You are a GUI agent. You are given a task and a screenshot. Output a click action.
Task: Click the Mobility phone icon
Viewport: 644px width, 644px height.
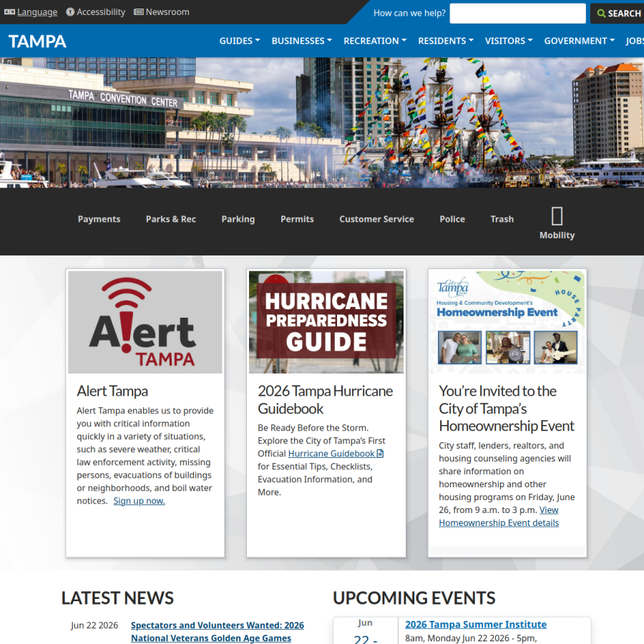click(x=557, y=216)
